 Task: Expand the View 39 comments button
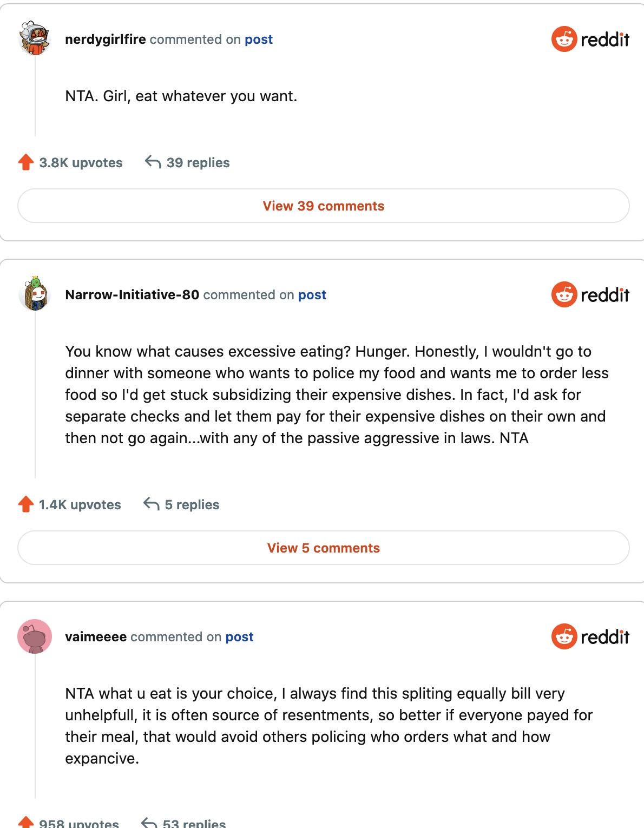coord(324,206)
